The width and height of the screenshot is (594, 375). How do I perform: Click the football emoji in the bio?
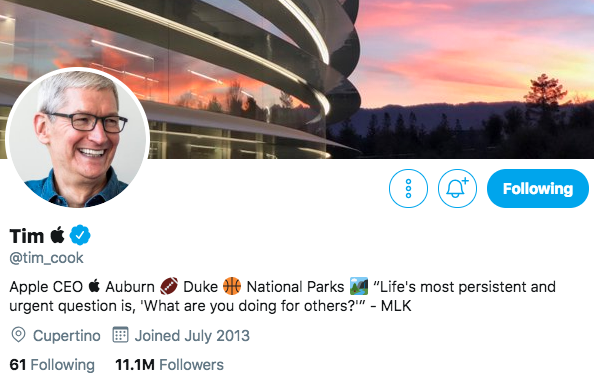pyautogui.click(x=169, y=286)
